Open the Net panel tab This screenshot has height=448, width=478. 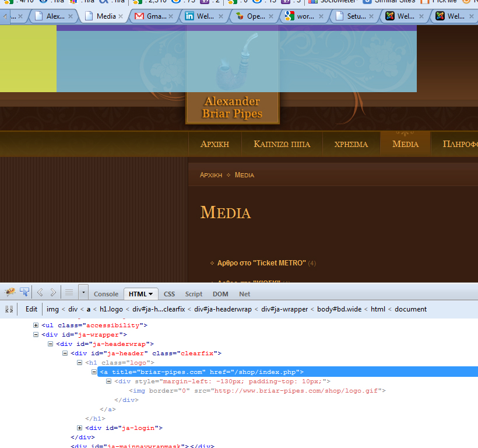(x=245, y=294)
